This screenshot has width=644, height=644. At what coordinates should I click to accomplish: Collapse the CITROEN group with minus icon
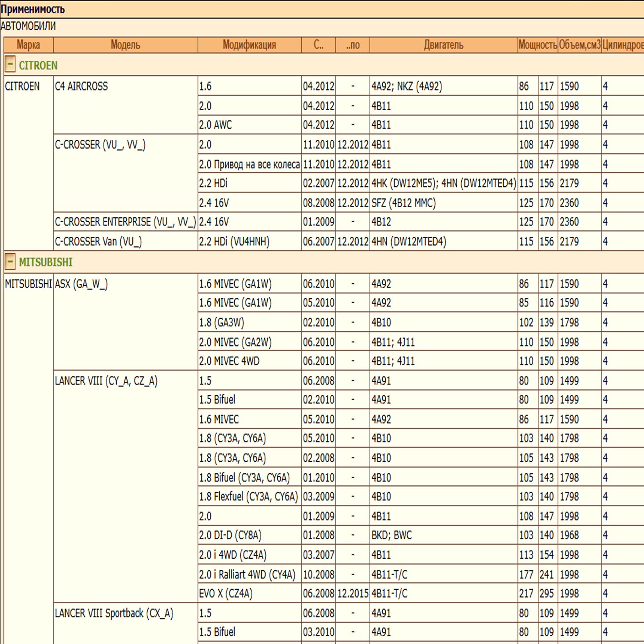(x=10, y=64)
